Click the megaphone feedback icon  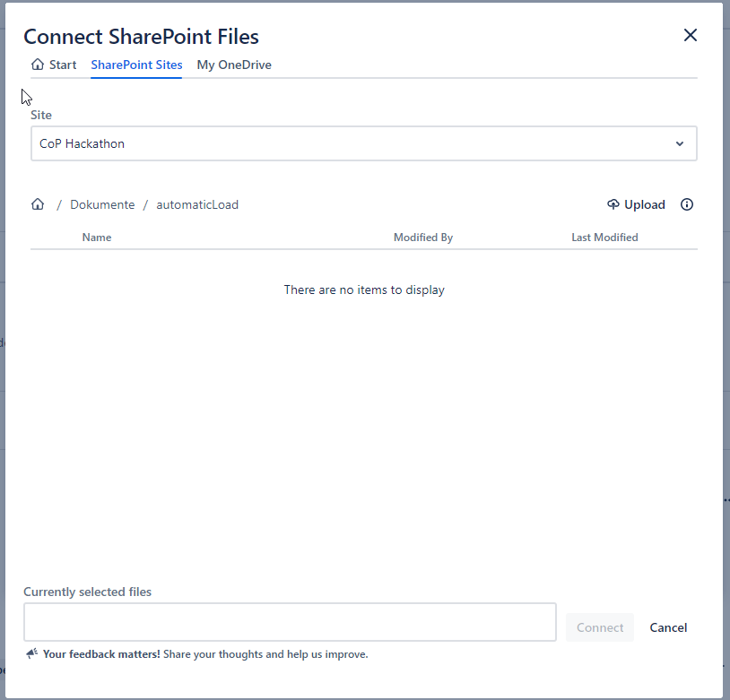pos(32,654)
